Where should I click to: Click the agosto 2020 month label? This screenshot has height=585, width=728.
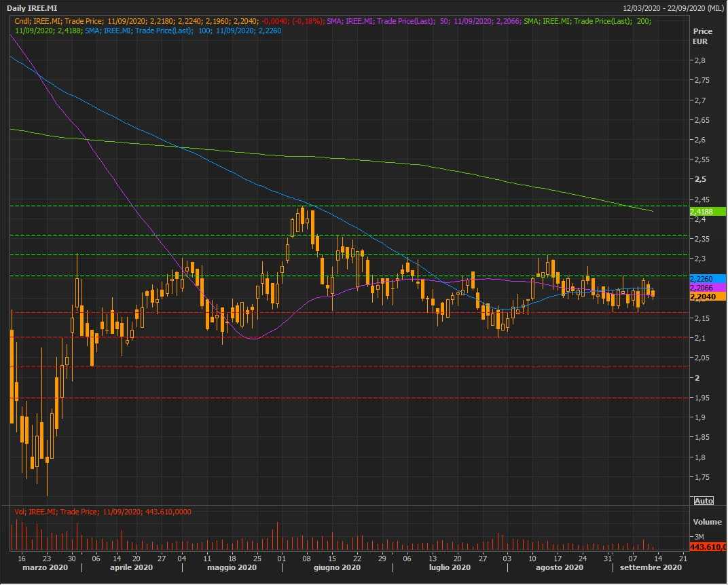559,567
